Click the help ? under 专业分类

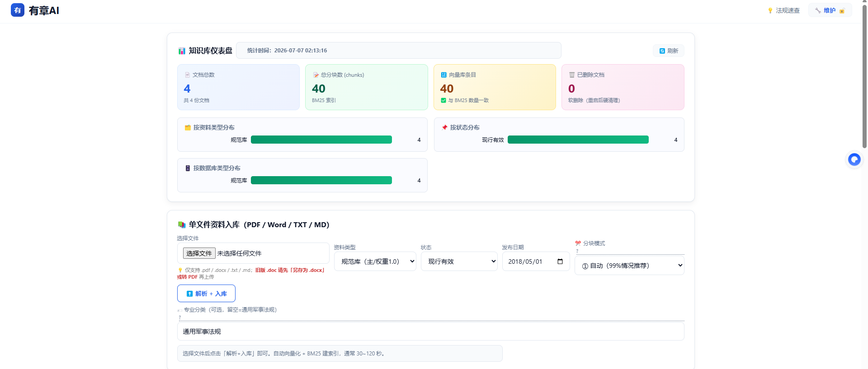coord(179,318)
